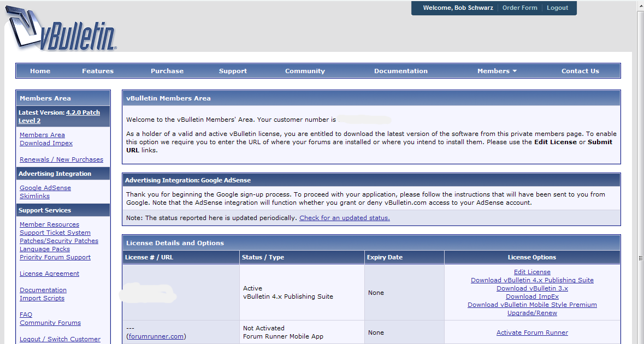Open Member Resources link
Image resolution: width=644 pixels, height=344 pixels.
49,224
